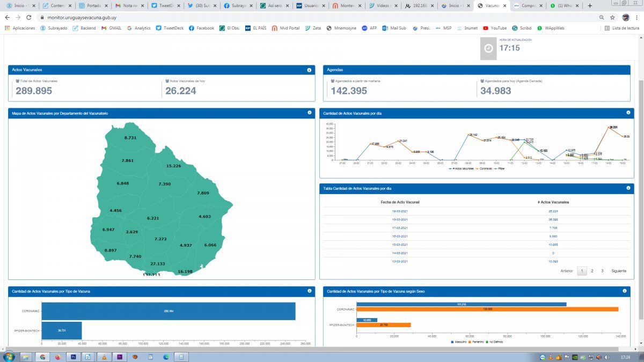Go to page 2 of the table
Viewport: 644px width, 362px height.
coord(592,271)
